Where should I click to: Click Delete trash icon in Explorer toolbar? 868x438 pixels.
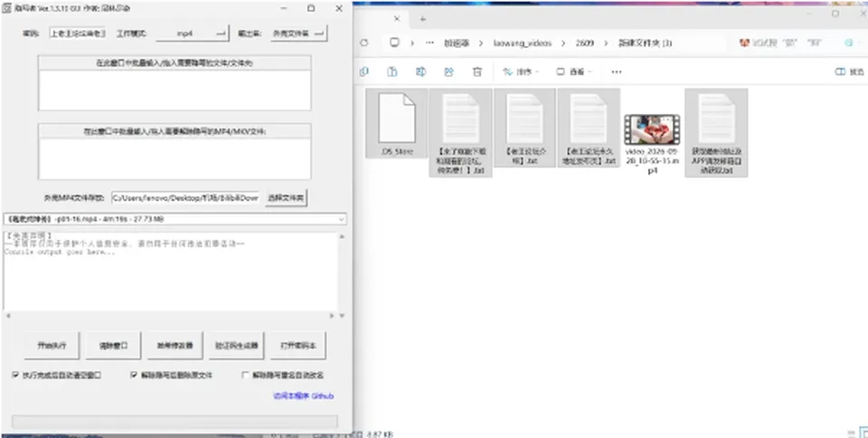477,71
